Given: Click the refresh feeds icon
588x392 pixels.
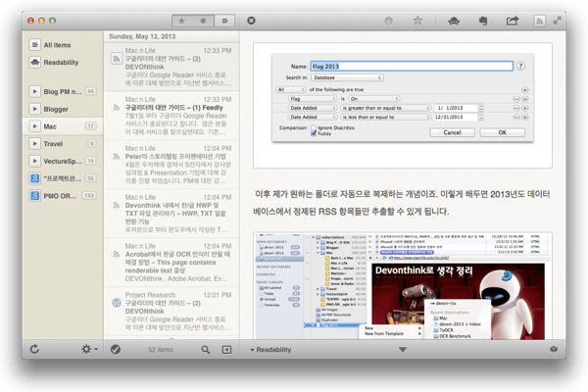Looking at the screenshot, I should click(x=35, y=349).
